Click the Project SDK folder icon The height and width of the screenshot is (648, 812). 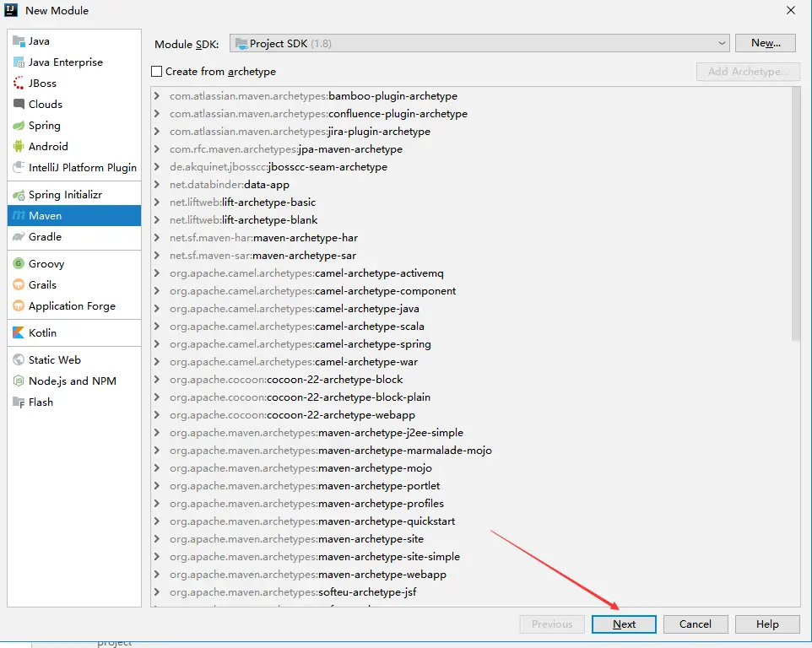point(241,44)
